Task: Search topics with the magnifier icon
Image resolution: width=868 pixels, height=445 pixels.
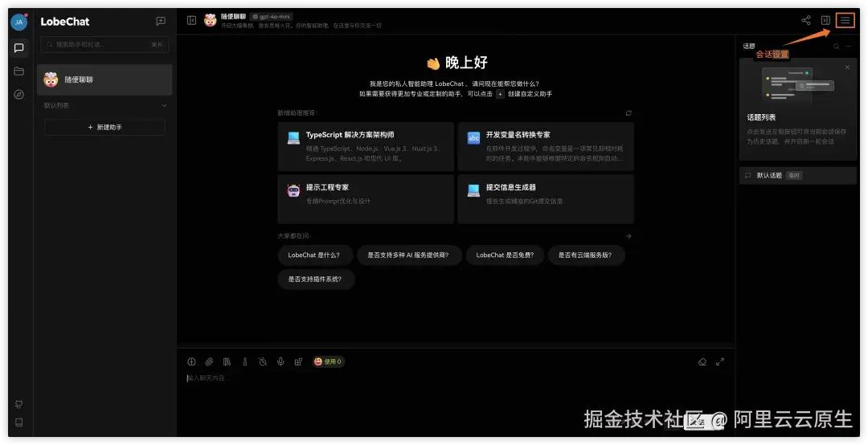Action: (x=836, y=47)
